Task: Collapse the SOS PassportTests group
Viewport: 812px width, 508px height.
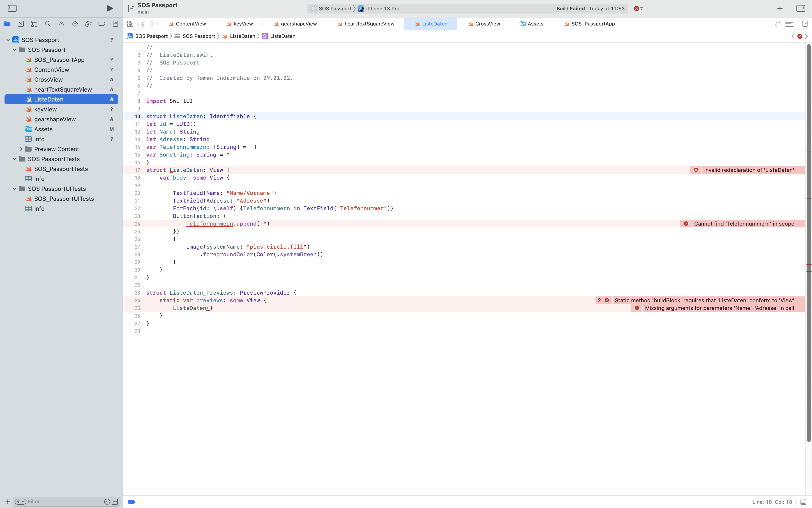Action: [14, 159]
